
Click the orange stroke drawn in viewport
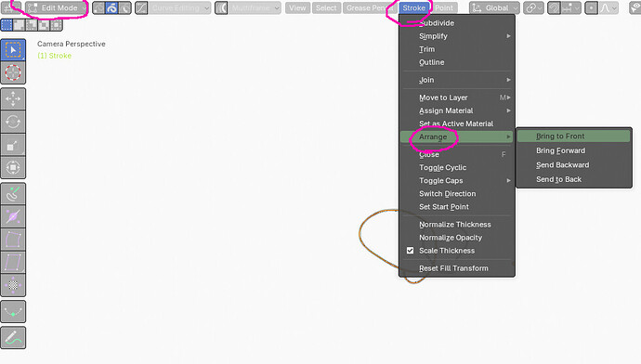pyautogui.click(x=360, y=233)
